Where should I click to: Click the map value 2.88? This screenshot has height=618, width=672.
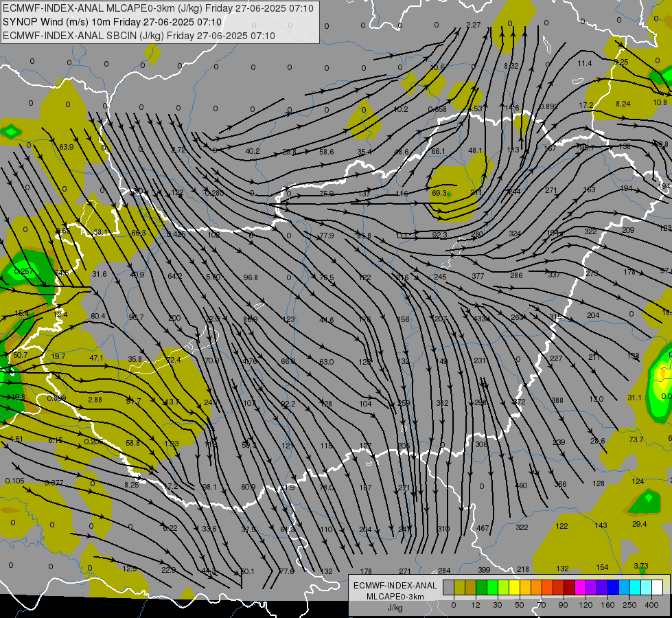(x=95, y=400)
